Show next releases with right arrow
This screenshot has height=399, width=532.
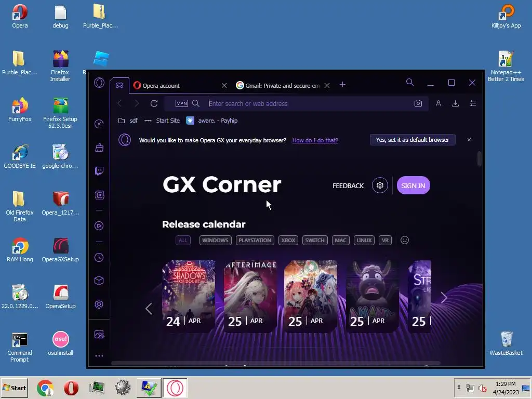pyautogui.click(x=444, y=298)
